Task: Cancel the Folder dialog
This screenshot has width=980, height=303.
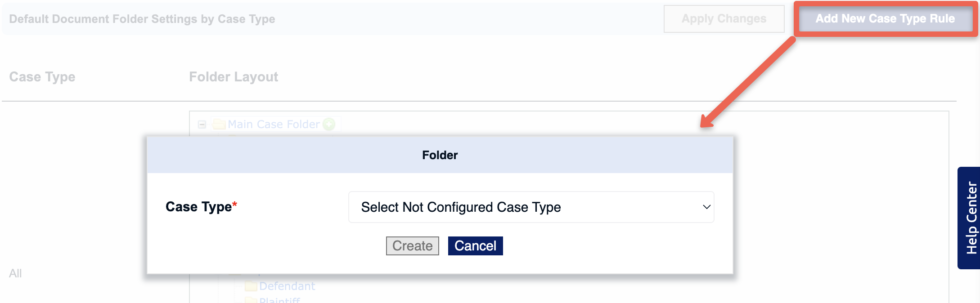Action: click(475, 246)
